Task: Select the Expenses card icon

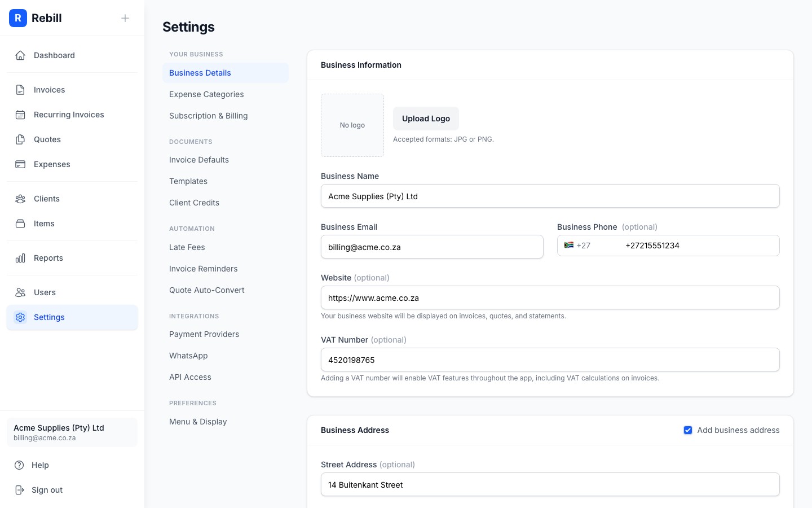Action: coord(20,164)
